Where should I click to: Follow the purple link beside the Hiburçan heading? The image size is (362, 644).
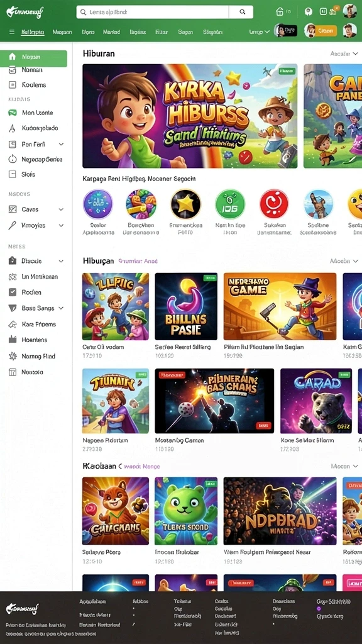point(138,261)
